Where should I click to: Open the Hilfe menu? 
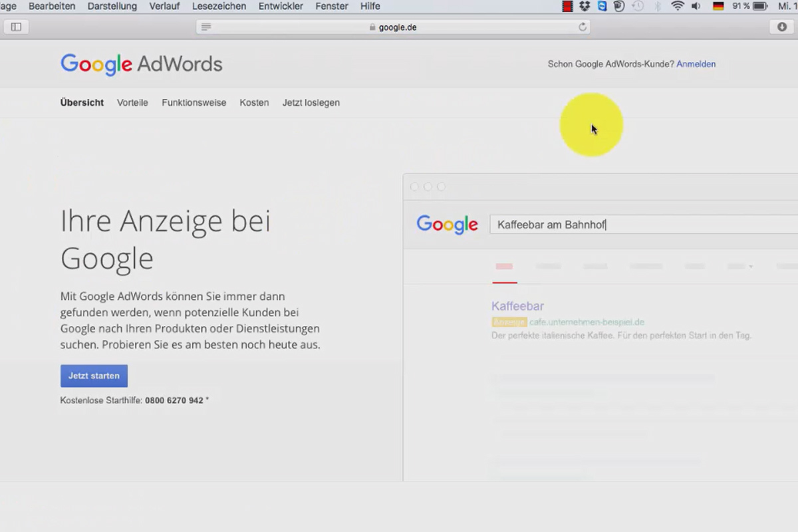point(370,6)
